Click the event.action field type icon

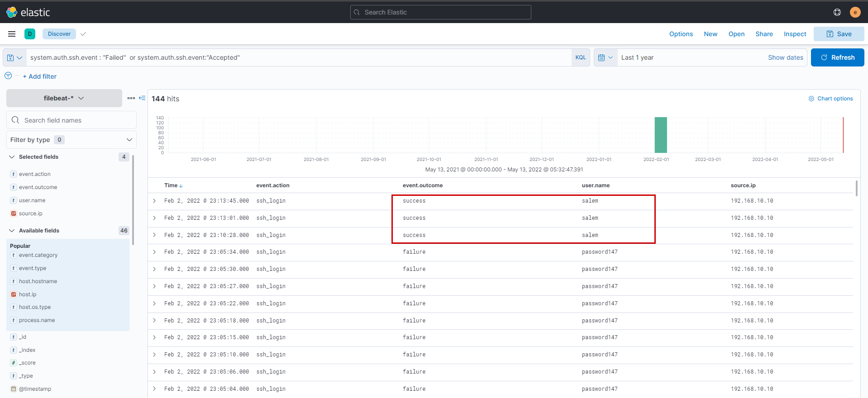coord(14,174)
